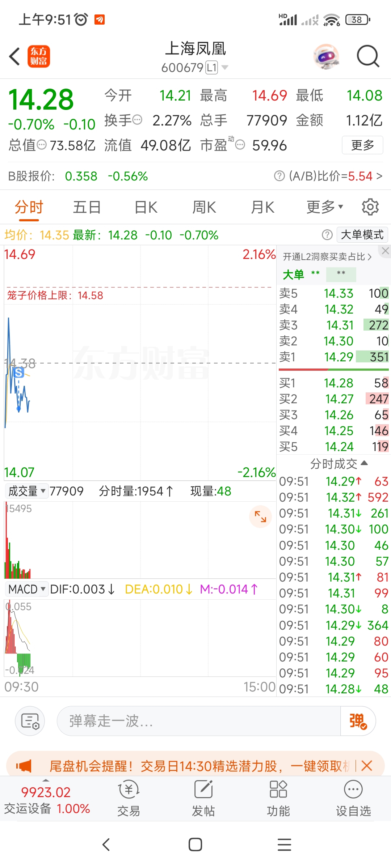Image resolution: width=391 pixels, height=868 pixels.
Task: Expand the 更多 chart period dropdown
Action: 325,207
